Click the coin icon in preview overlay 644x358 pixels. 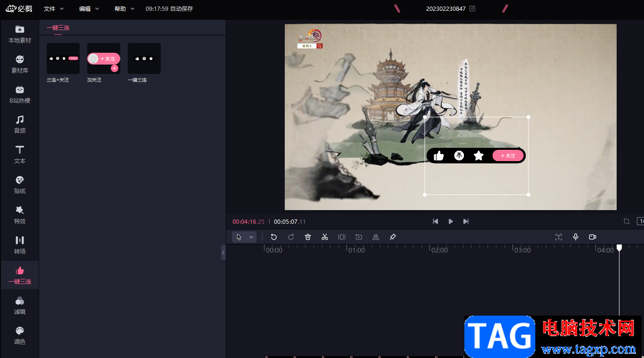(459, 155)
